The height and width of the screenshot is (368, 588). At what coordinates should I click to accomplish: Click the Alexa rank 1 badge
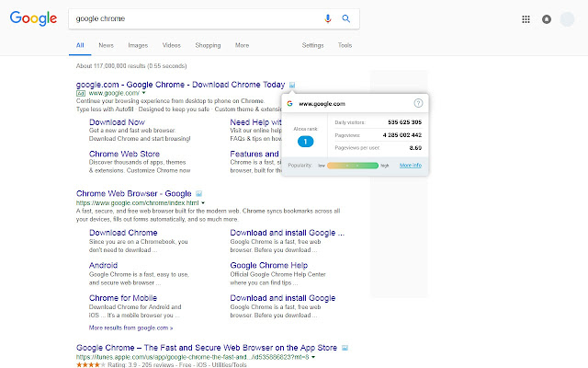pos(305,142)
